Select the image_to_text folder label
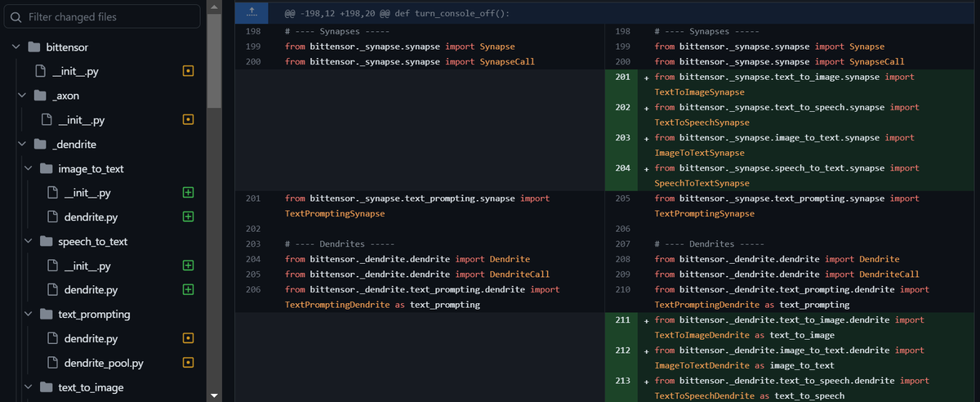The height and width of the screenshot is (402, 980). (x=91, y=169)
